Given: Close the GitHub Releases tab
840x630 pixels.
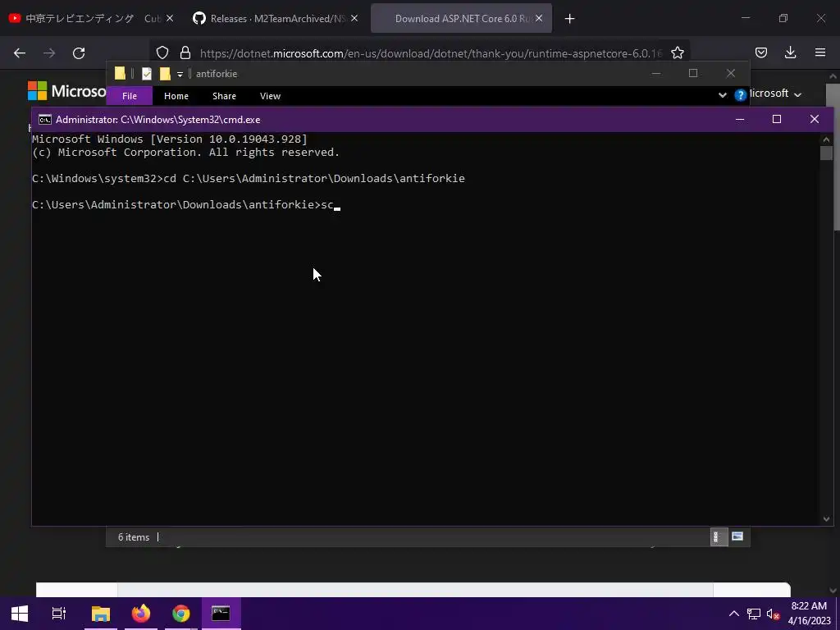Looking at the screenshot, I should tap(354, 18).
